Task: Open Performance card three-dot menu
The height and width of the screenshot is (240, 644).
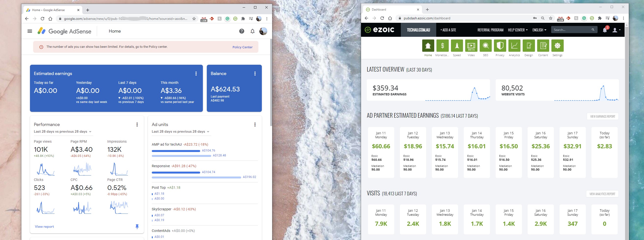Action: tap(137, 125)
